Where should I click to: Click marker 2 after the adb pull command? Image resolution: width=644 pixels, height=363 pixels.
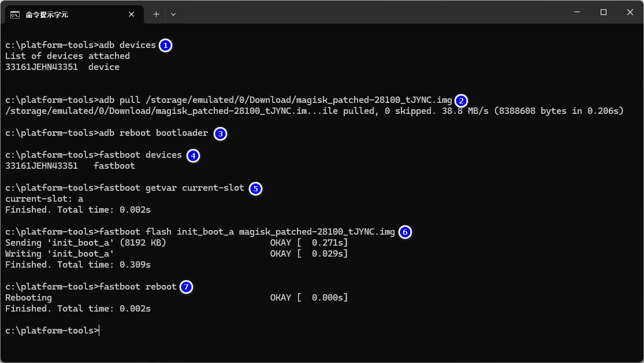[x=460, y=101]
